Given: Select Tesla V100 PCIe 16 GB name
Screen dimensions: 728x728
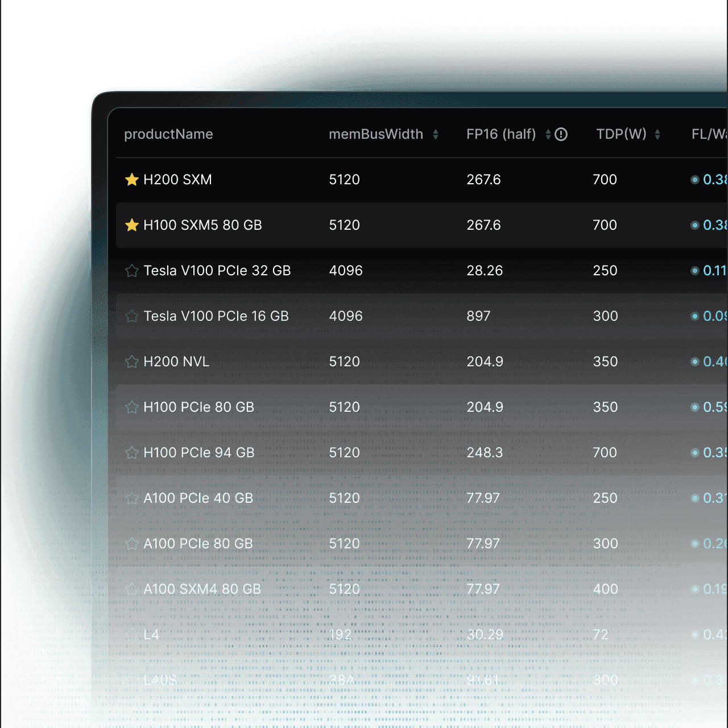Looking at the screenshot, I should tap(216, 316).
